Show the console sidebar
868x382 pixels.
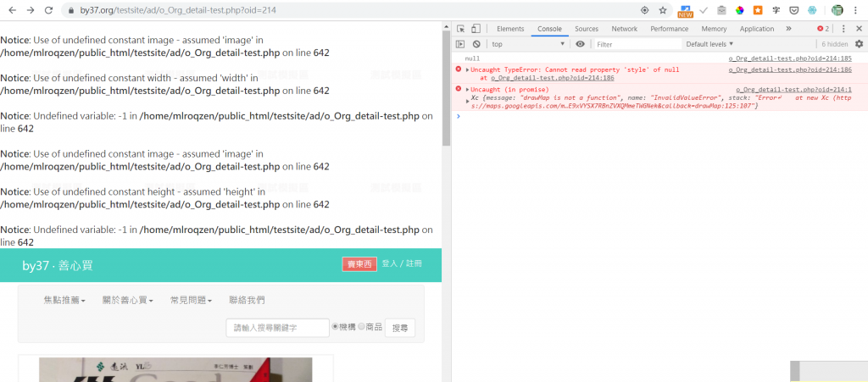[460, 44]
